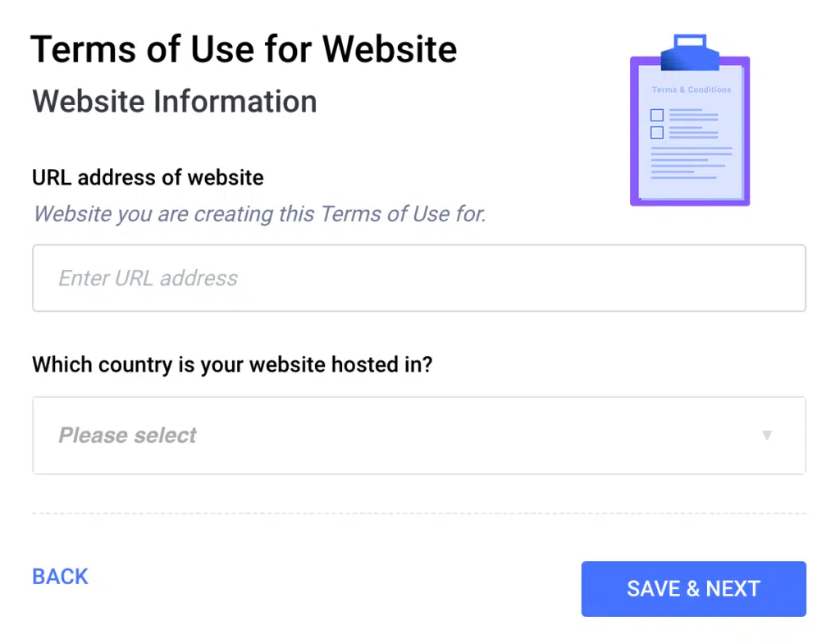This screenshot has width=840, height=644.
Task: Click the Terms of Use for Website heading
Action: (x=244, y=49)
